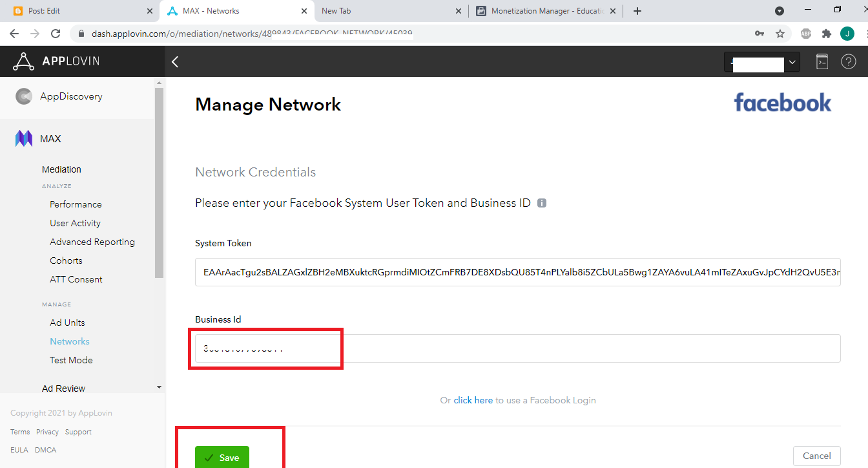868x468 pixels.
Task: Open the Chrome profile avatar J
Action: (847, 34)
